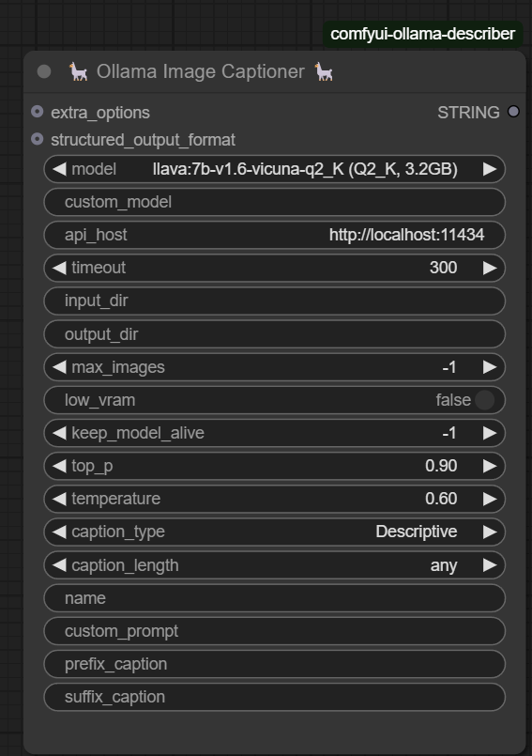This screenshot has width=532, height=756.
Task: Click the name text field
Action: click(275, 598)
